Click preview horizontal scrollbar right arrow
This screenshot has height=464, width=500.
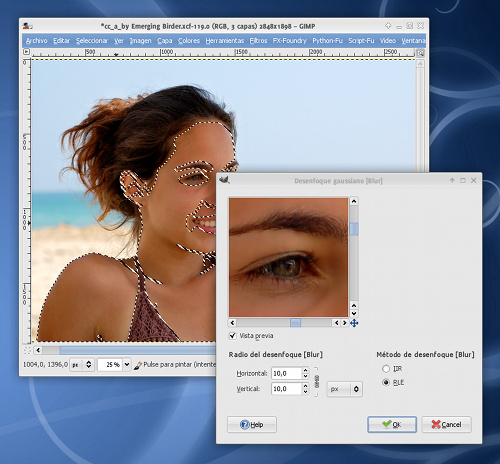click(345, 323)
